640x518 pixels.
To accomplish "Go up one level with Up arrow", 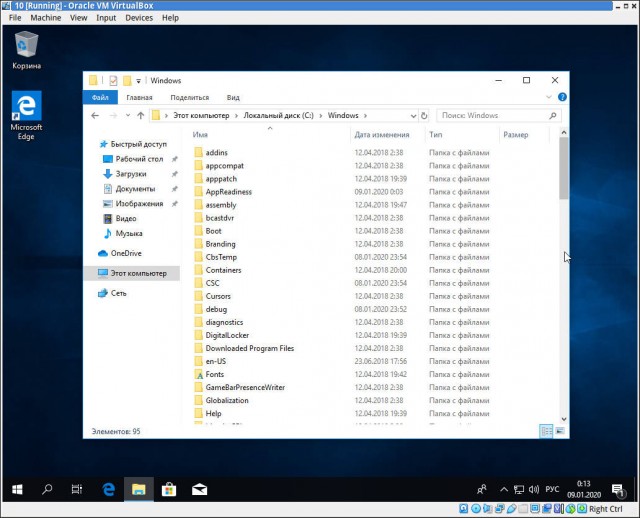I will point(140,116).
